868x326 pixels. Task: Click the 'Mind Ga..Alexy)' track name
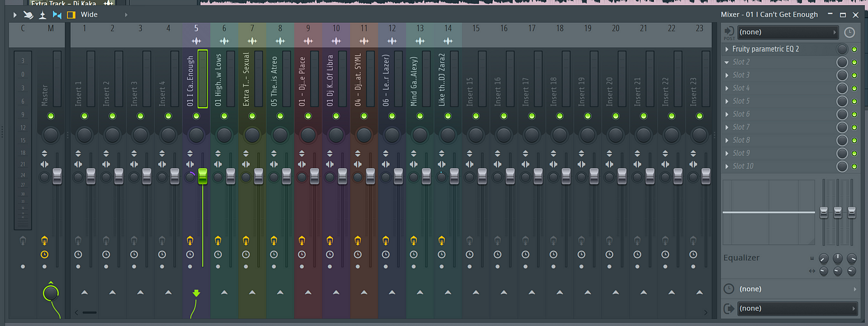[x=414, y=82]
